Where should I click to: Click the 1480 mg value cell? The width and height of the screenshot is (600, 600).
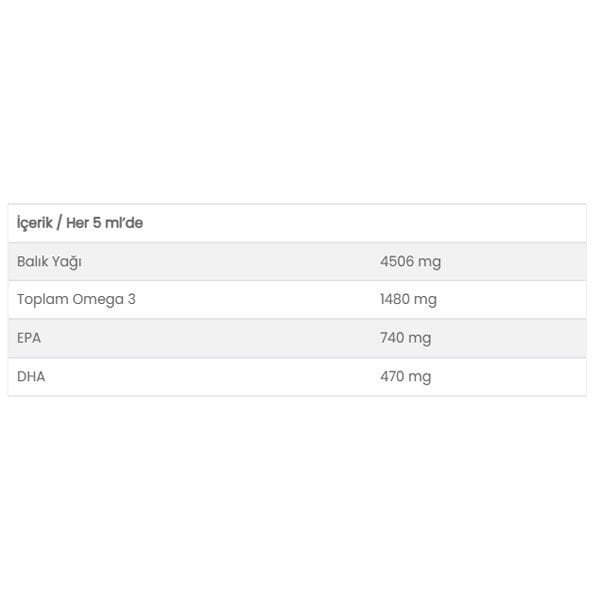tap(408, 299)
